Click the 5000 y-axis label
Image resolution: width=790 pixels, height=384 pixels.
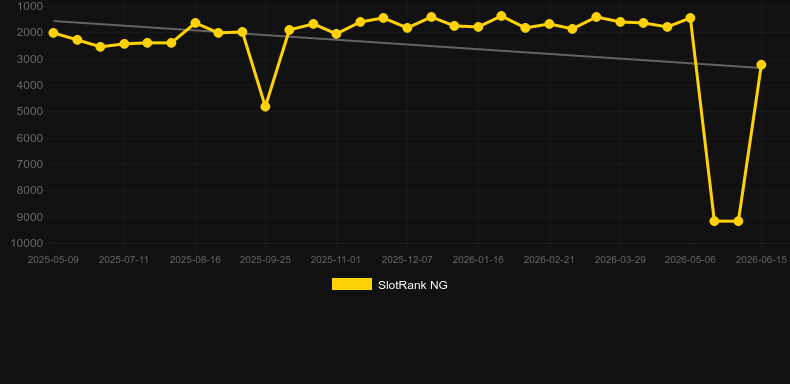30,111
